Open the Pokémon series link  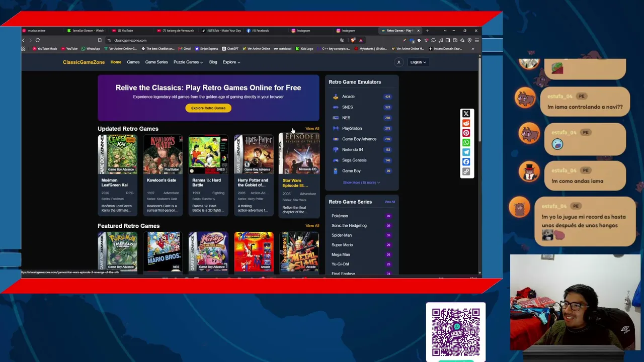tap(340, 216)
